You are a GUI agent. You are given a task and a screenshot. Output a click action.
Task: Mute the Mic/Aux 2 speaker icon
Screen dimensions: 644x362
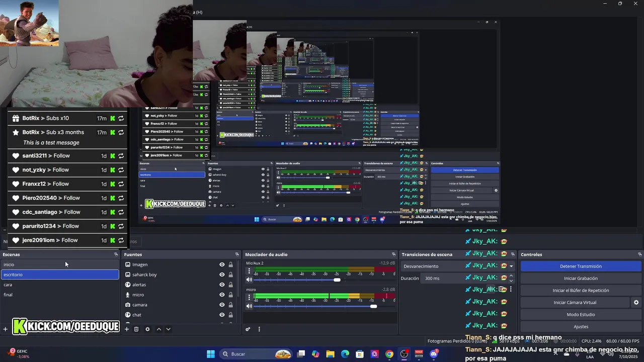(x=249, y=280)
